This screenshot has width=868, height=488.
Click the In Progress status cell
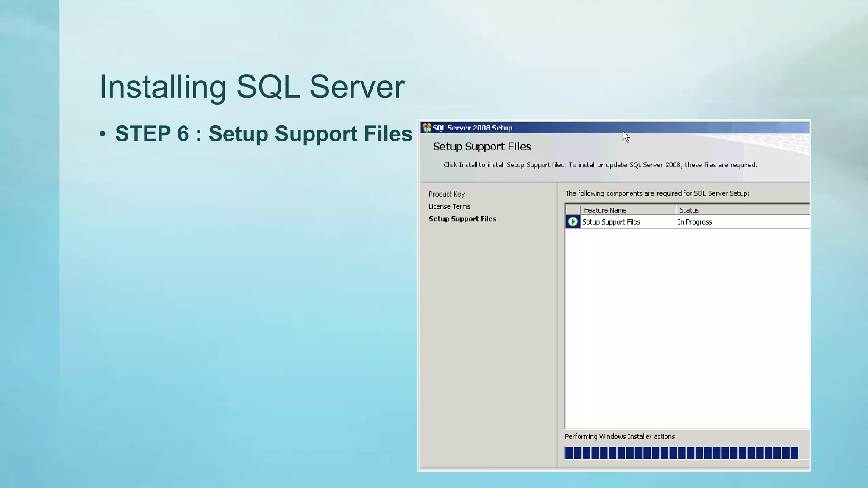click(743, 222)
